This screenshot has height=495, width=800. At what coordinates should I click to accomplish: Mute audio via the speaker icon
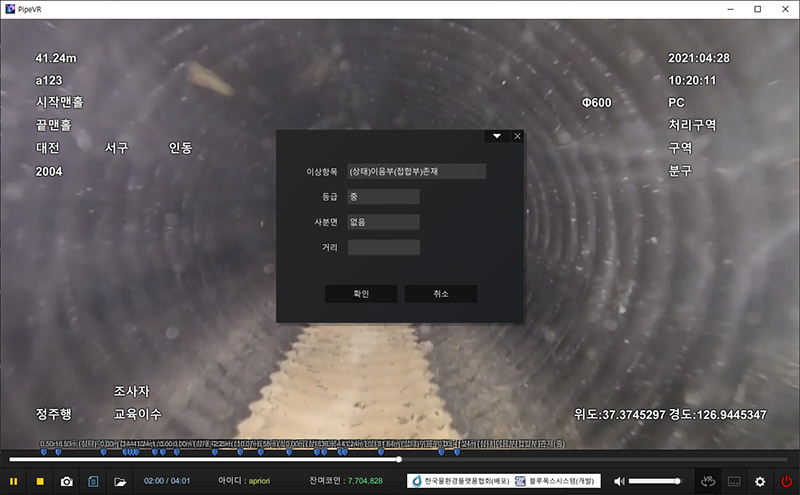coord(619,481)
